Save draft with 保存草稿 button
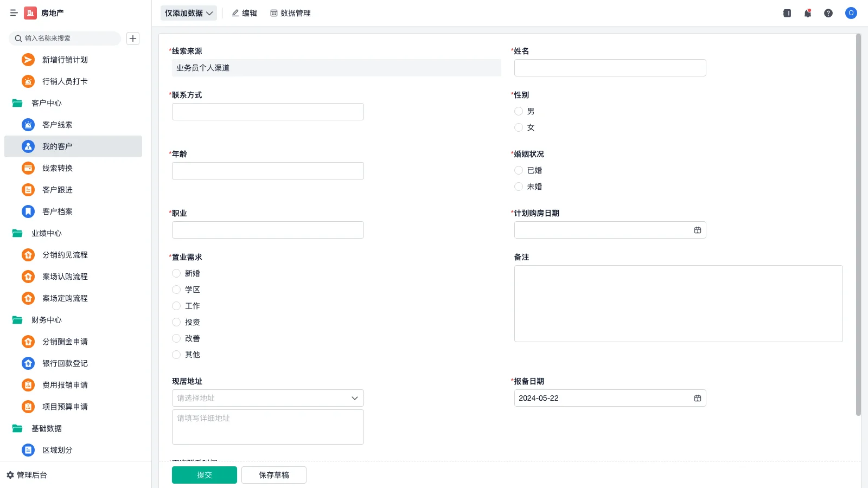 [x=273, y=474]
